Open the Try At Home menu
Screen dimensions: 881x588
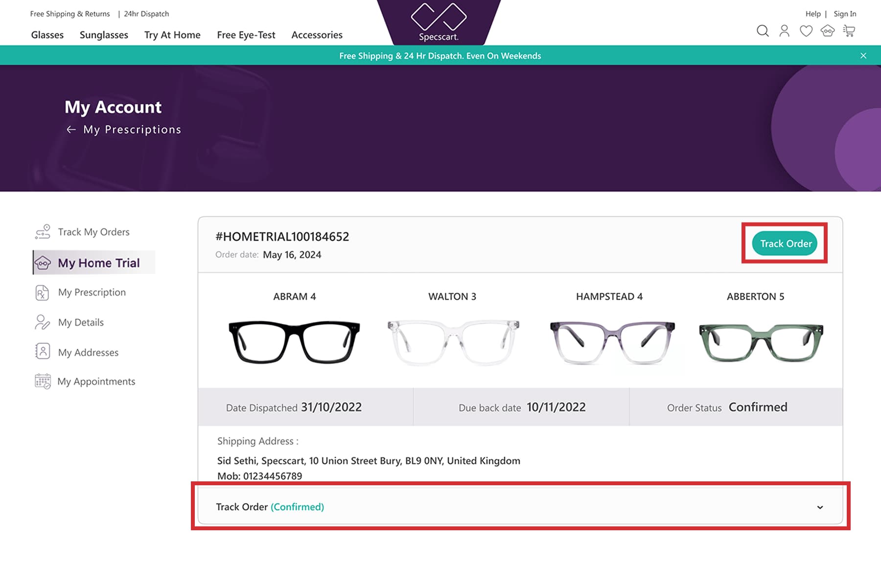(x=172, y=35)
